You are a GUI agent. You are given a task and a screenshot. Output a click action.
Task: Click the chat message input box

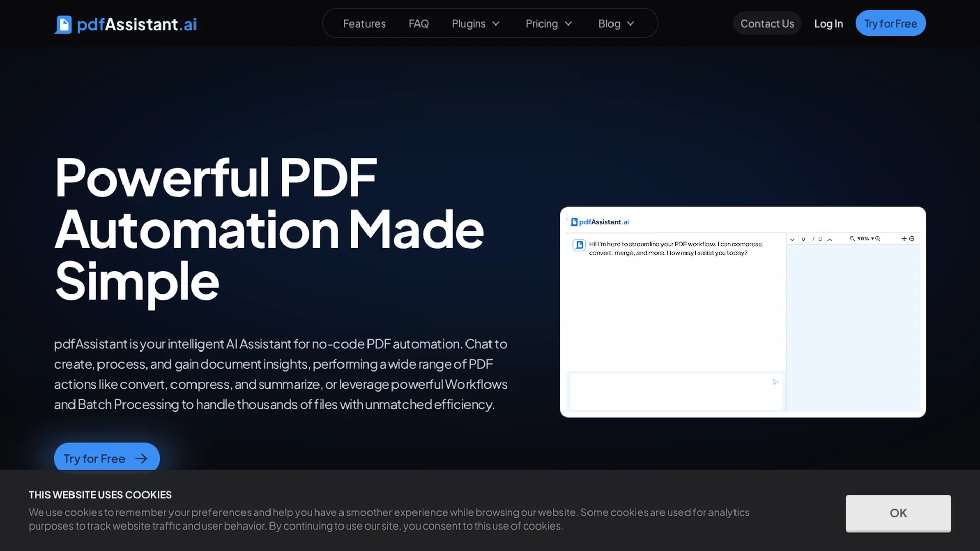point(676,391)
